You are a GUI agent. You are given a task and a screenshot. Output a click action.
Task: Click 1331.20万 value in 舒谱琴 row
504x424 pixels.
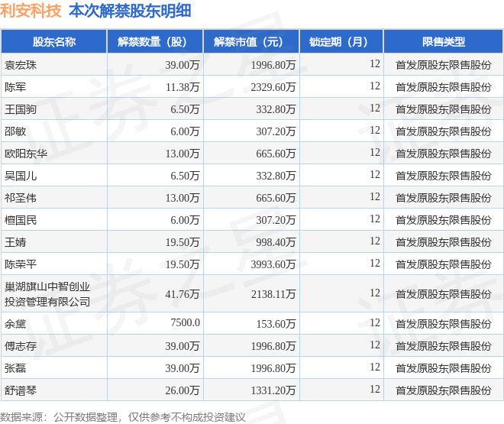(x=273, y=390)
